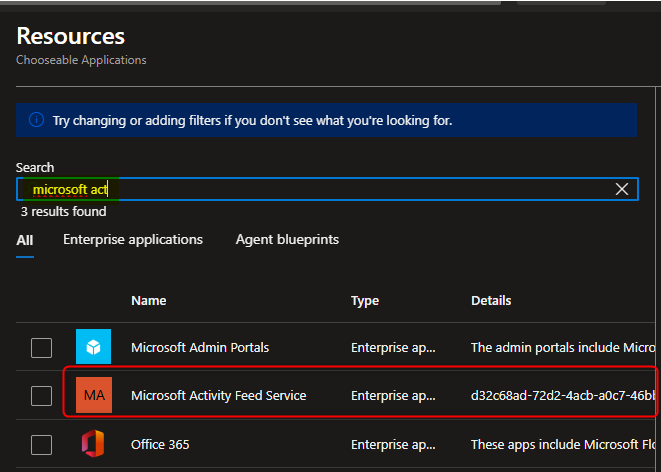661x472 pixels.
Task: Click the Chooseable Applications subtitle
Action: pyautogui.click(x=81, y=60)
